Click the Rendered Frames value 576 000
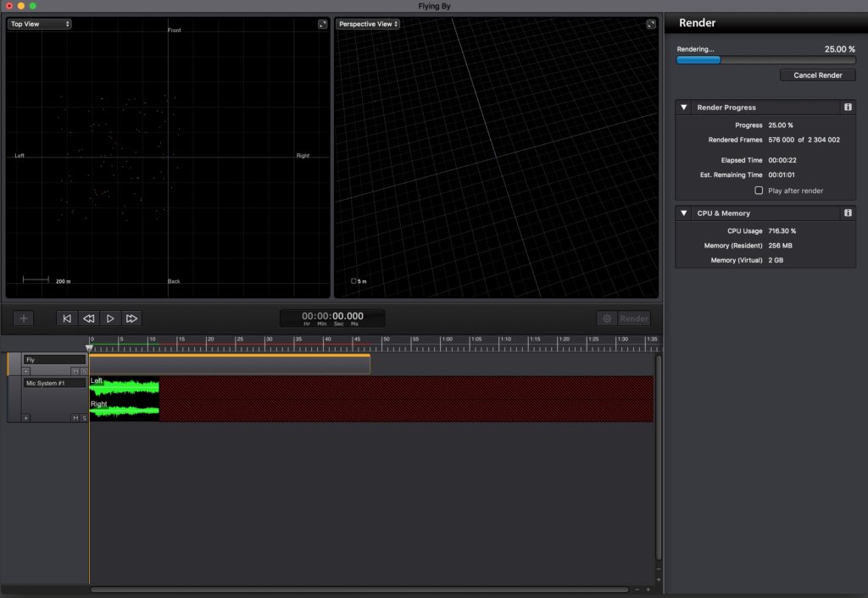 [781, 140]
